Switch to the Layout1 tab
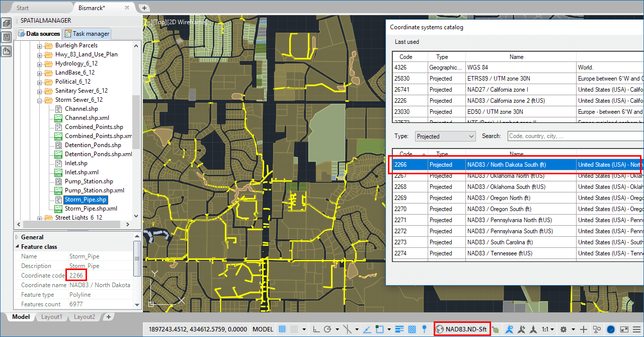 (51, 317)
